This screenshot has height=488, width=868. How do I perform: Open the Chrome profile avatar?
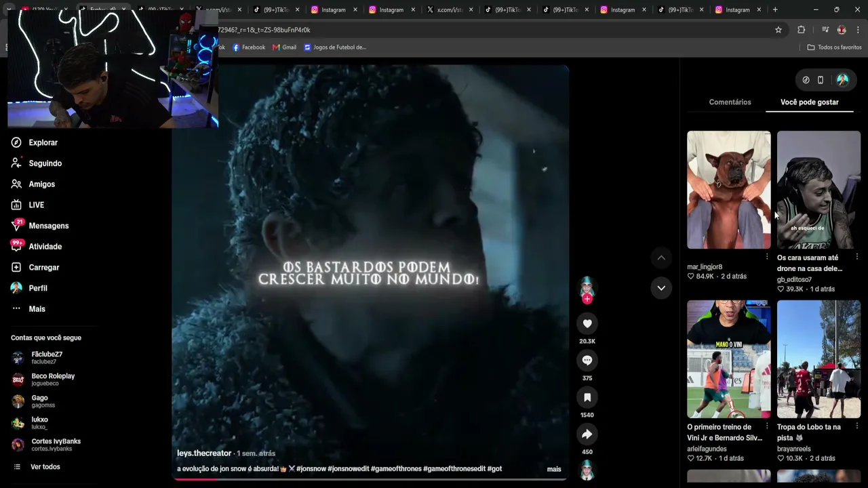(842, 30)
